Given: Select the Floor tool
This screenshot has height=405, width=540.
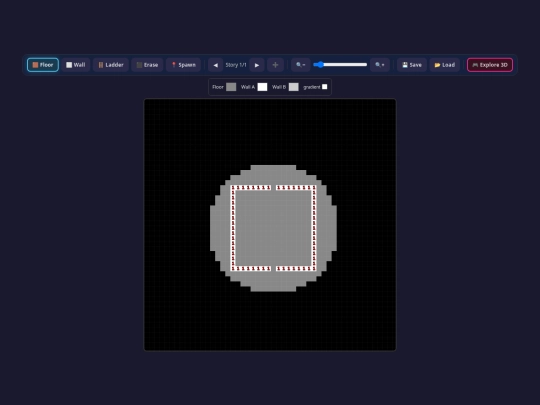Looking at the screenshot, I should click(43, 65).
